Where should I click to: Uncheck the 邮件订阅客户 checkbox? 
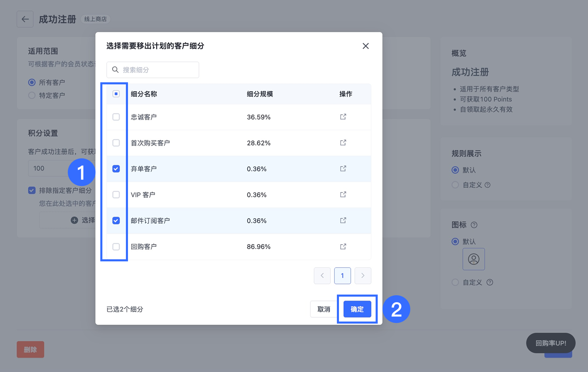tap(116, 221)
